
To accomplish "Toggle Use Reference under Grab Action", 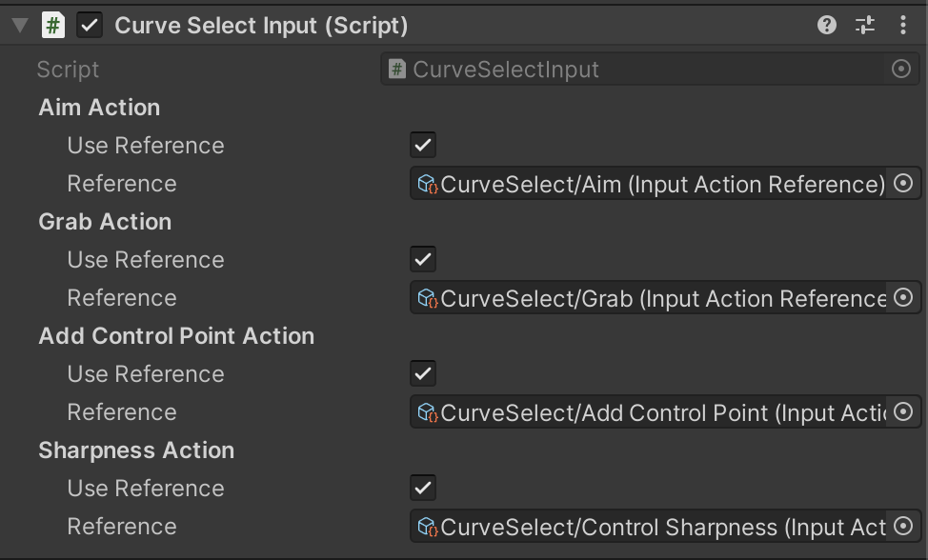I will click(423, 260).
